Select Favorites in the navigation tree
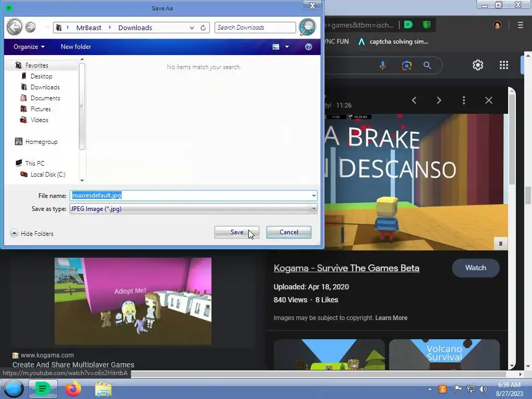 point(37,65)
